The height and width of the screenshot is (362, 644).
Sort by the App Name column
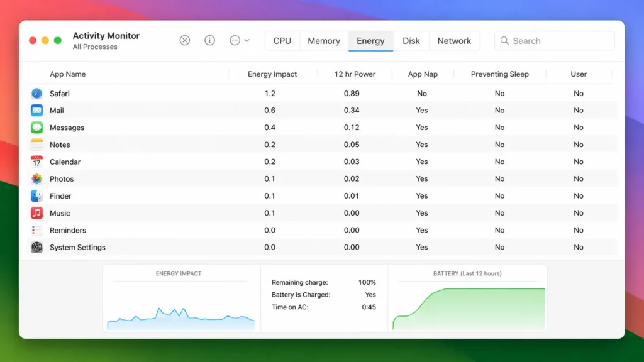click(68, 74)
